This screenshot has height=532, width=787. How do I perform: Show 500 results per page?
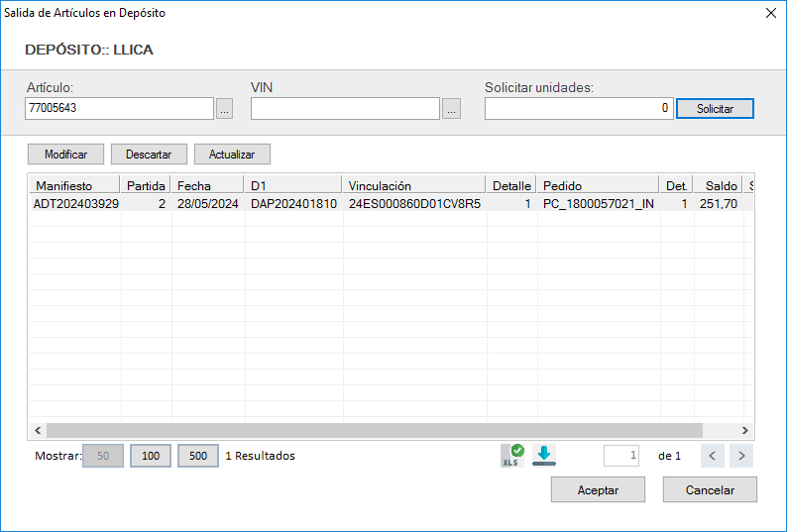[x=198, y=456]
